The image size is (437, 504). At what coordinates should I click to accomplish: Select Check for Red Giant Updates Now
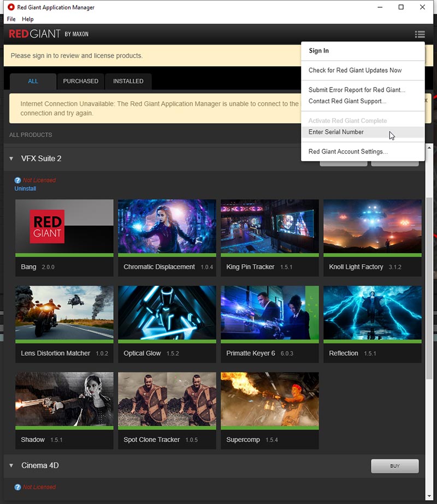363,71
